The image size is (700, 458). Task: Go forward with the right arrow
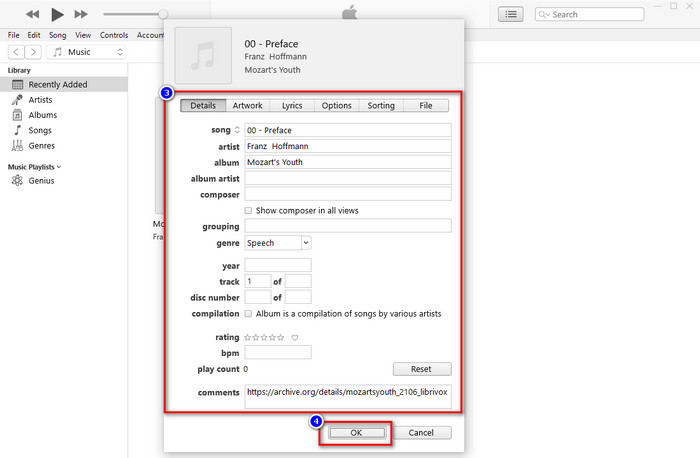[33, 52]
